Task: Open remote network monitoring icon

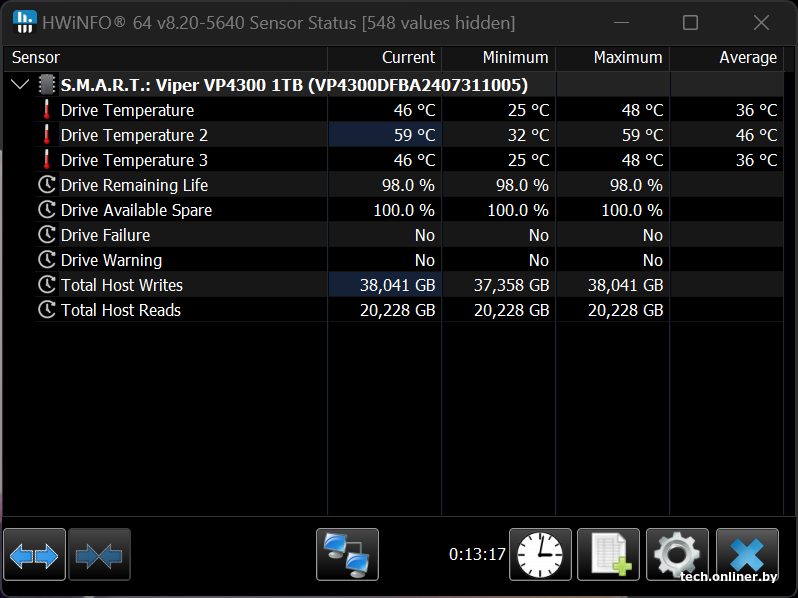Action: click(x=347, y=555)
